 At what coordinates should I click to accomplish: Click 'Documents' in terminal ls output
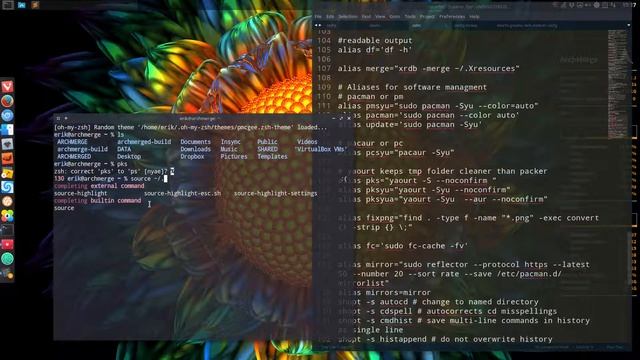(x=196, y=142)
